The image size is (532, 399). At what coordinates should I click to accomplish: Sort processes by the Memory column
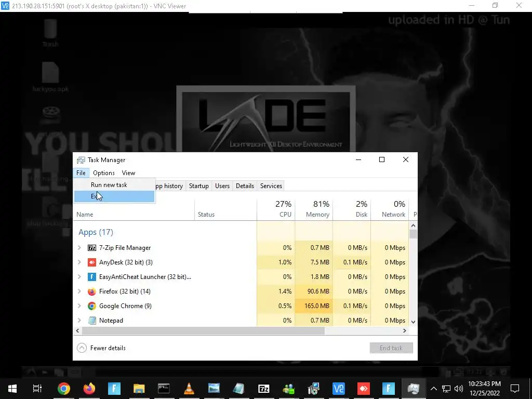[x=314, y=209]
